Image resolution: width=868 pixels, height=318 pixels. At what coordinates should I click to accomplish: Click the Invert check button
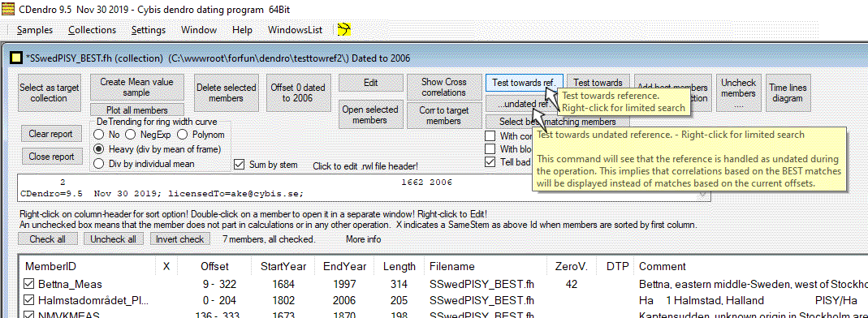click(180, 239)
